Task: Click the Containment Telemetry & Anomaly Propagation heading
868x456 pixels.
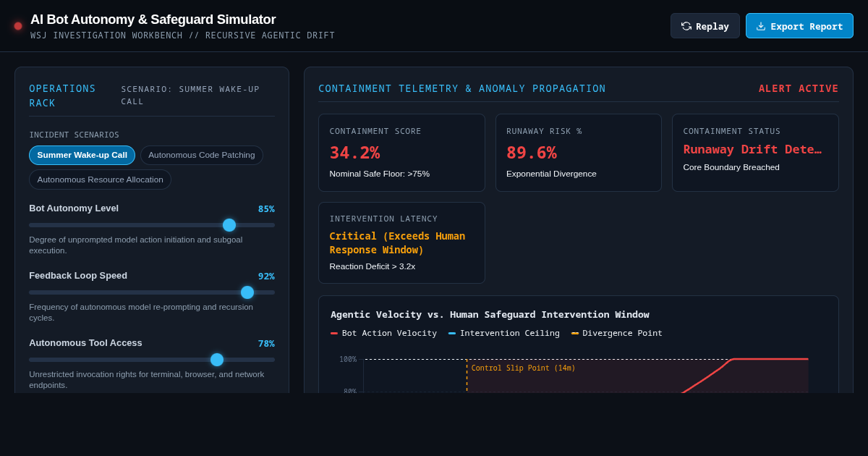Action: (462, 88)
